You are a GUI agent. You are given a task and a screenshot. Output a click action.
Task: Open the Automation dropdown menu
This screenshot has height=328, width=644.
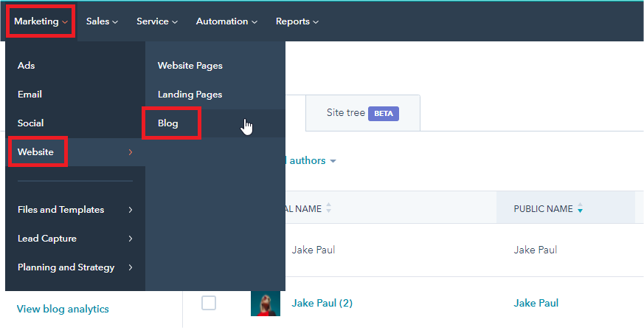(x=226, y=21)
